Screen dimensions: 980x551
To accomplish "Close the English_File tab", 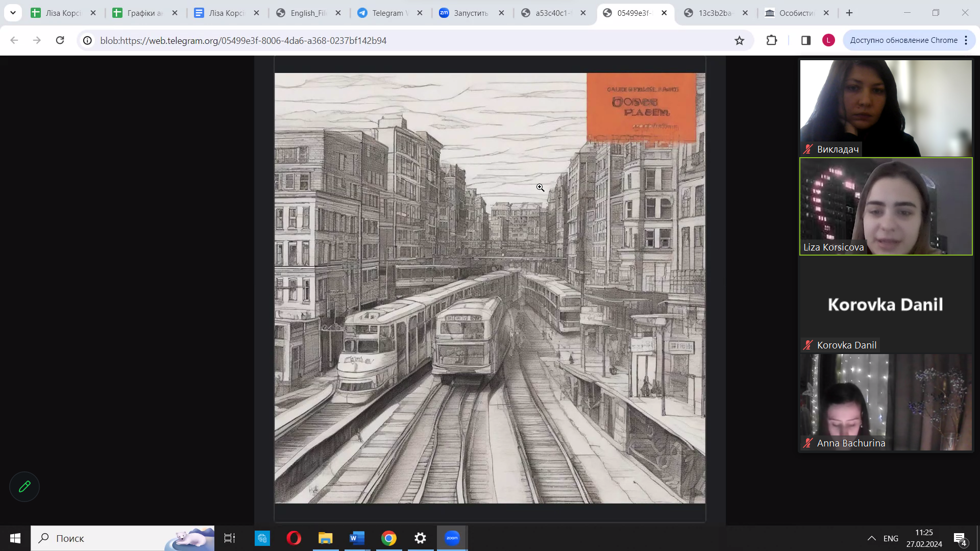I will (338, 13).
